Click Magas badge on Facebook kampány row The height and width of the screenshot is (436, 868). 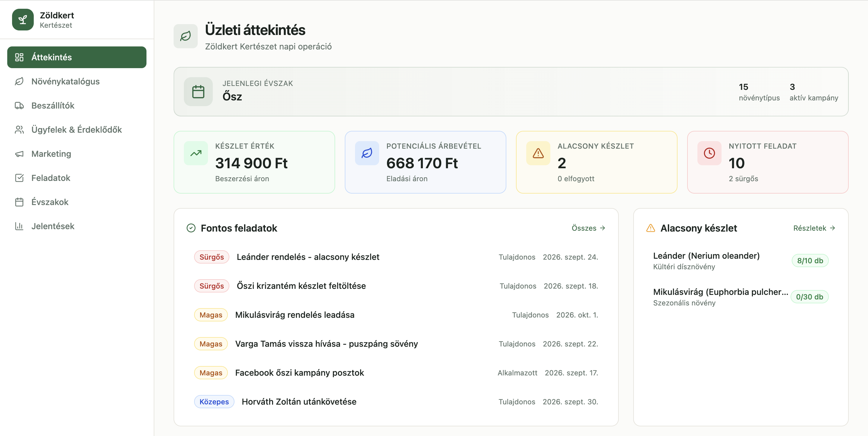(211, 373)
